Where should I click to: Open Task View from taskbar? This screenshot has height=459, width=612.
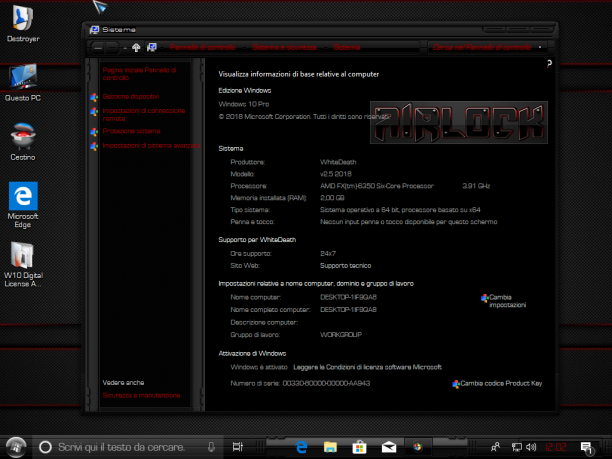coord(237,447)
